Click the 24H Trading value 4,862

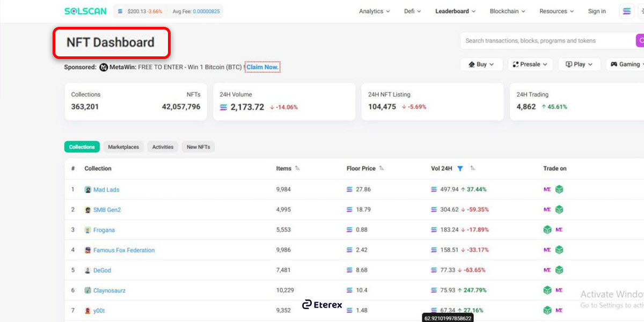pyautogui.click(x=526, y=107)
